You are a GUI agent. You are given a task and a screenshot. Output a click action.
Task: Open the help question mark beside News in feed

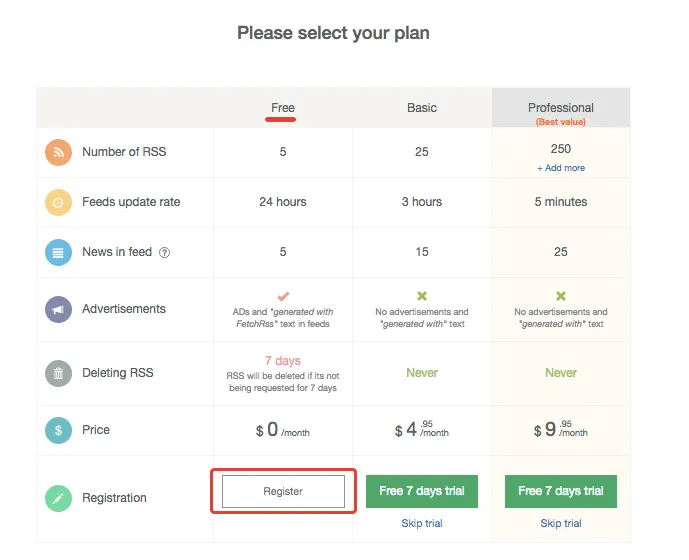pyautogui.click(x=164, y=252)
